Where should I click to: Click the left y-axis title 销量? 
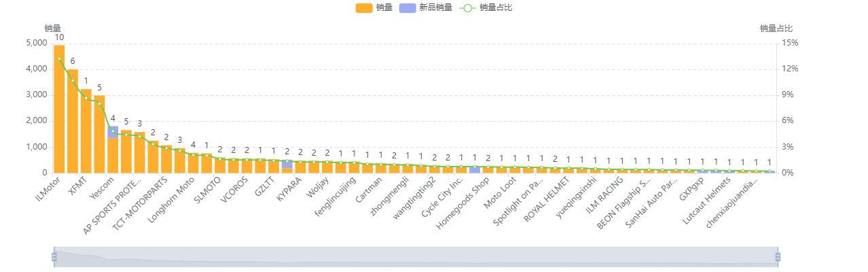(53, 29)
